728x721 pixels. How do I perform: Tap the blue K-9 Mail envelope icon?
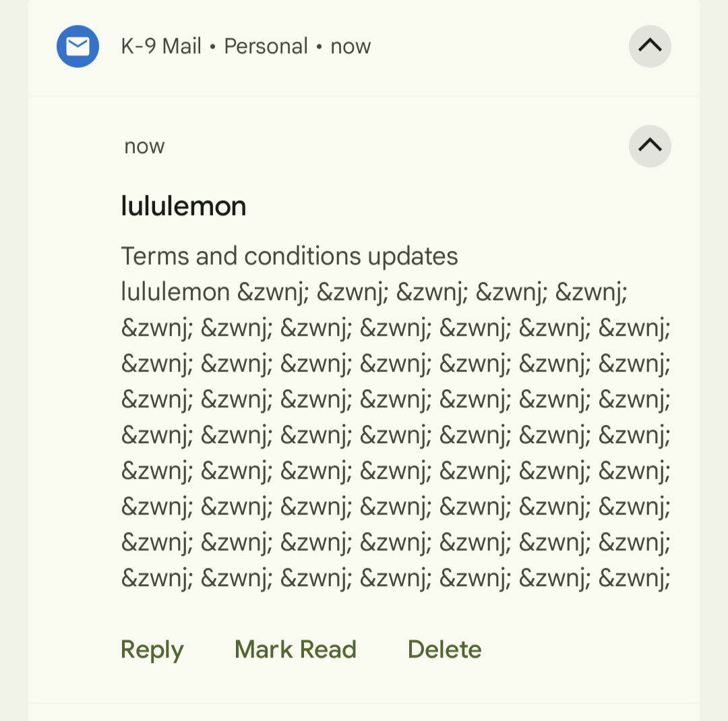pos(78,47)
